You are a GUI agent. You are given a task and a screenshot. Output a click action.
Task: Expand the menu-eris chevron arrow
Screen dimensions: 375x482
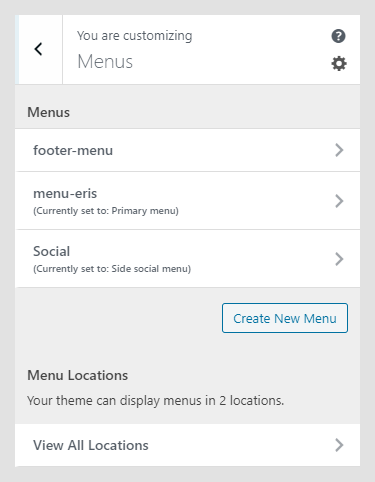[339, 201]
